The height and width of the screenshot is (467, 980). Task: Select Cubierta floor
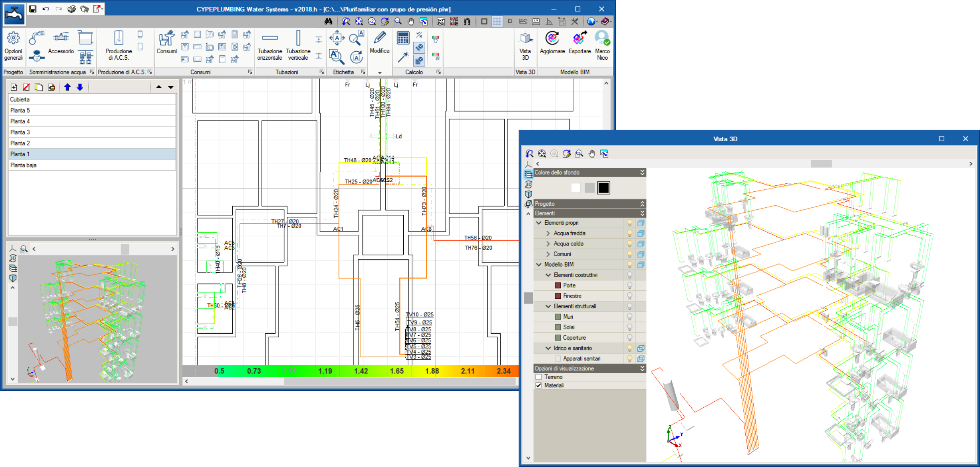click(92, 99)
